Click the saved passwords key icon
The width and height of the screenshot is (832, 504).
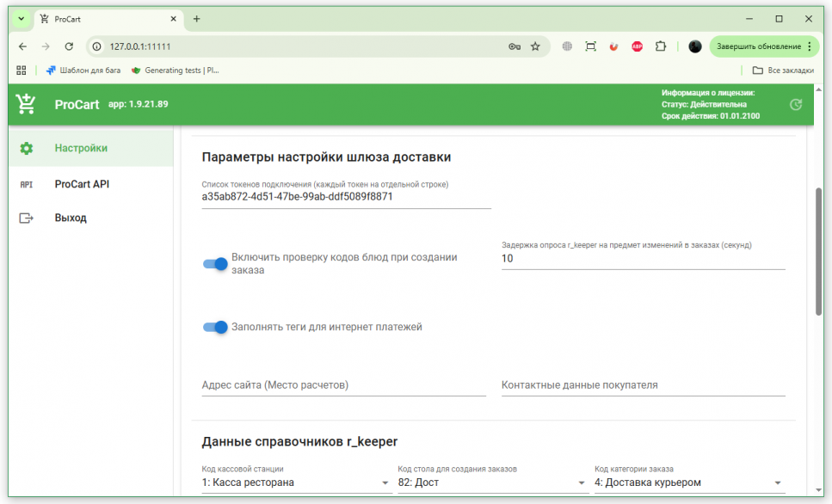click(515, 46)
